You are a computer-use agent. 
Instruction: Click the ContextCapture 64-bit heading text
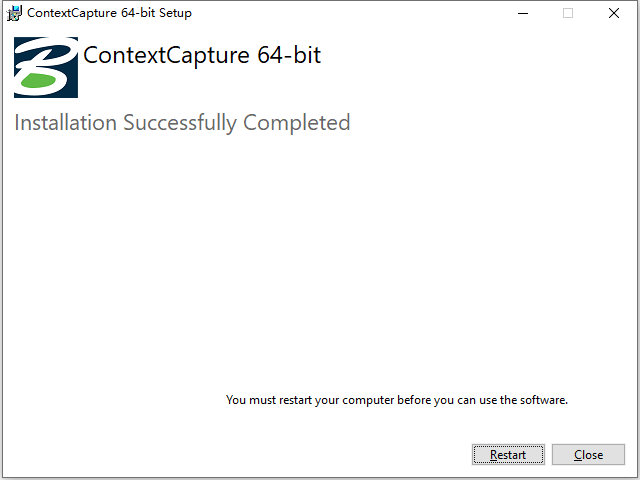pos(202,55)
